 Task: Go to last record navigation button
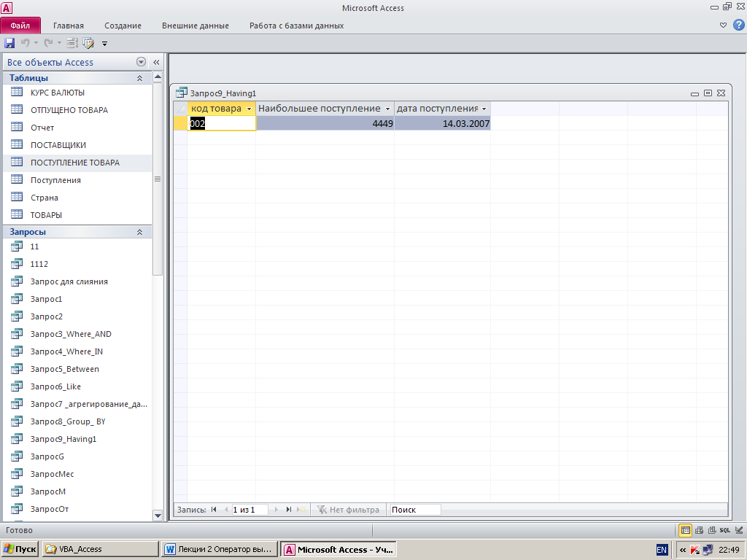[289, 510]
